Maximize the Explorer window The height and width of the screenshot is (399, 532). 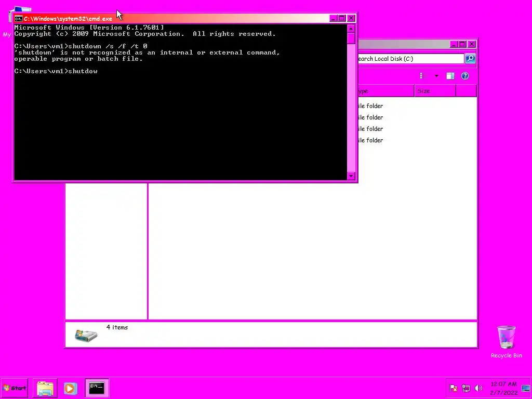[462, 45]
